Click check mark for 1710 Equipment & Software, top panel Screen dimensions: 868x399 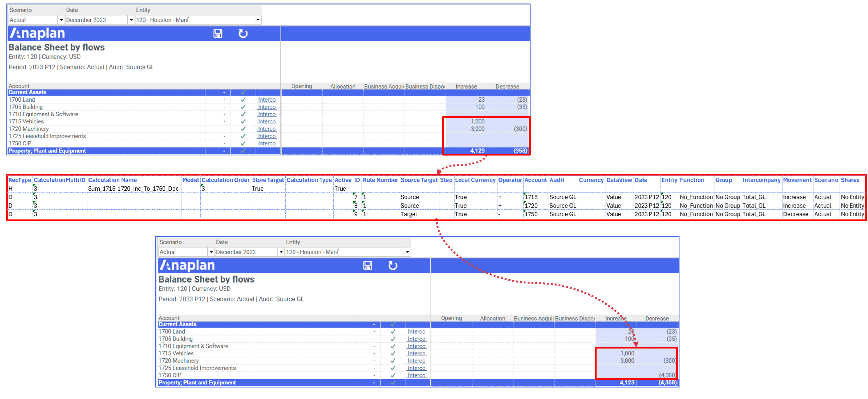click(x=243, y=114)
